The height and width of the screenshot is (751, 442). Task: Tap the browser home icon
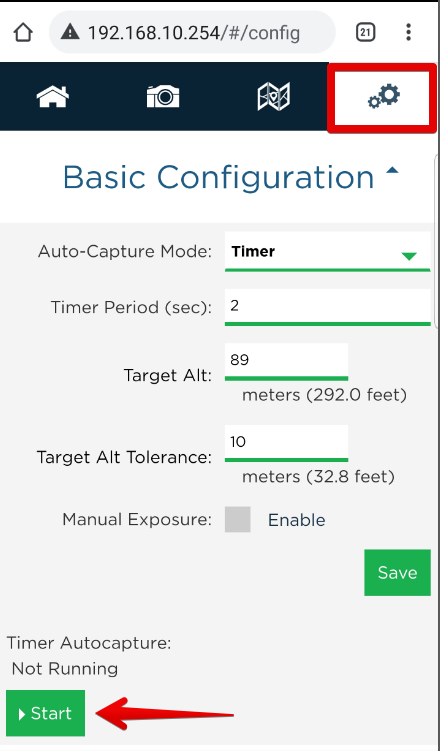[x=23, y=33]
